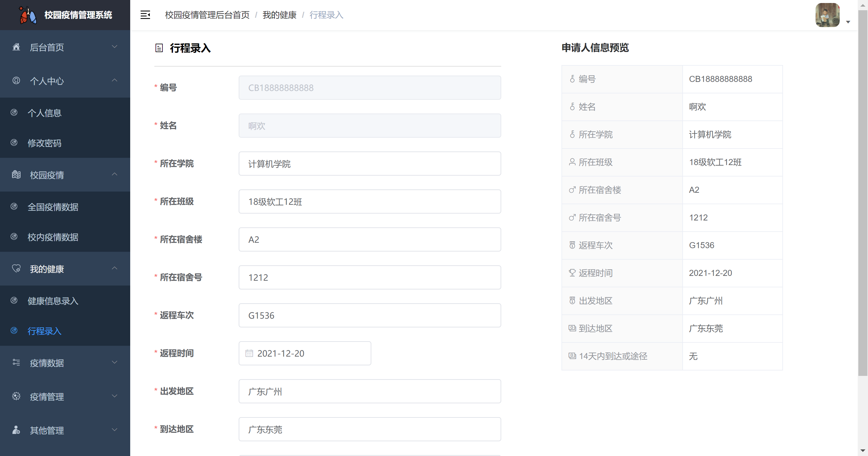868x456 pixels.
Task: Click 我的健康 breadcrumb link
Action: [279, 15]
